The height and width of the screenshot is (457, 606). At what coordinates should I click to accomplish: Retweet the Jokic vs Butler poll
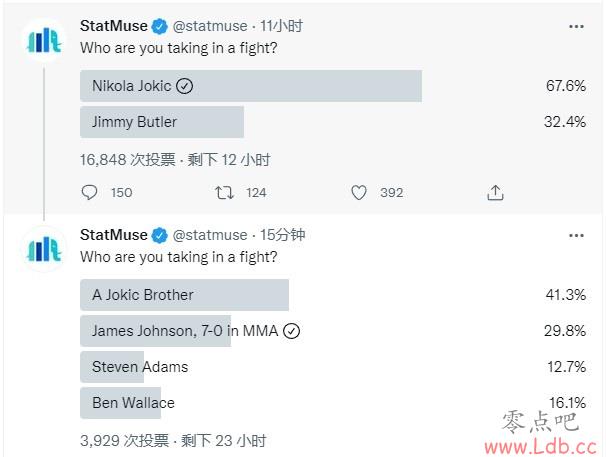click(224, 193)
